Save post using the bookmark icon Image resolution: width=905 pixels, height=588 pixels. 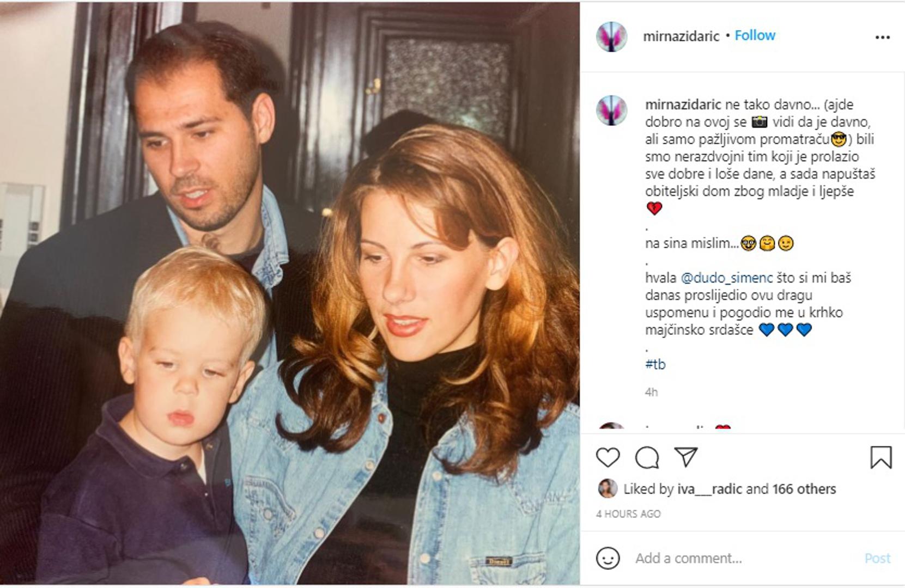pyautogui.click(x=881, y=457)
